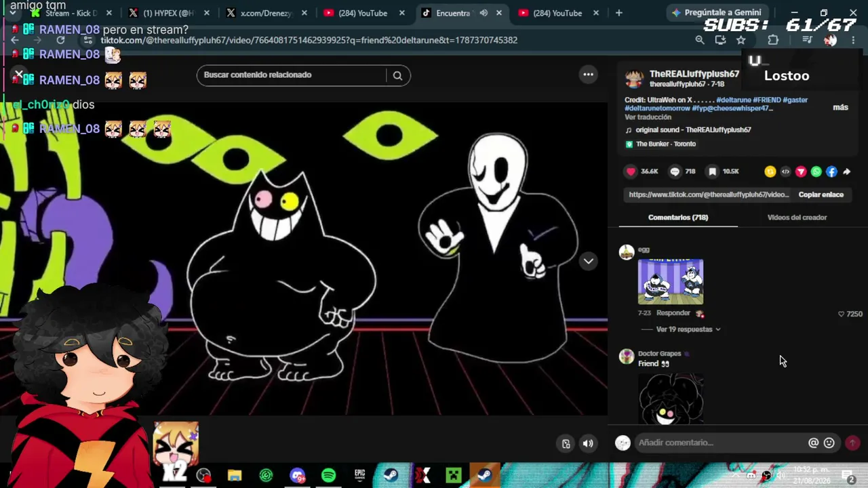Switch to the 'Stream - Kick' browser tab
Image resolution: width=868 pixels, height=488 pixels.
coord(71,13)
